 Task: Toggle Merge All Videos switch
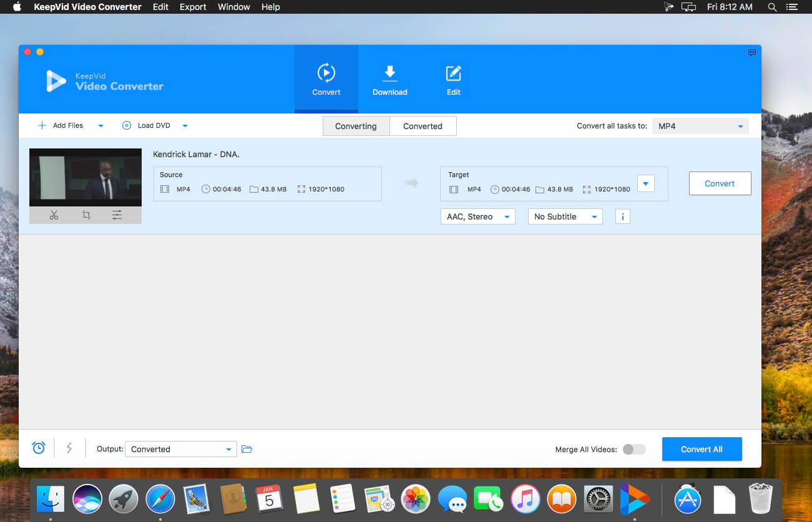click(634, 449)
